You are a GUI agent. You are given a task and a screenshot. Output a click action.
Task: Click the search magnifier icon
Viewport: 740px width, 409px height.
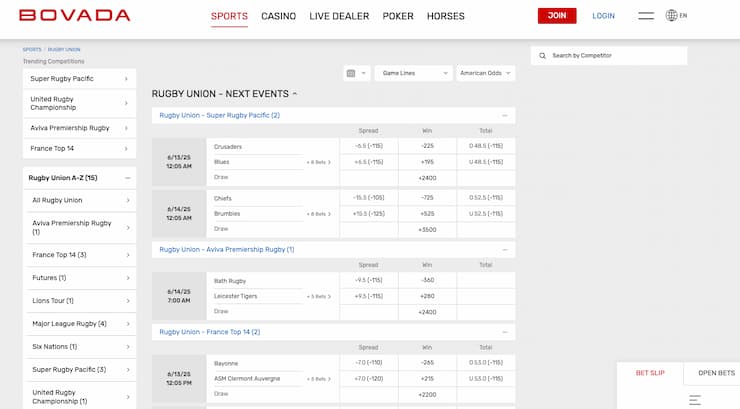[x=542, y=56]
